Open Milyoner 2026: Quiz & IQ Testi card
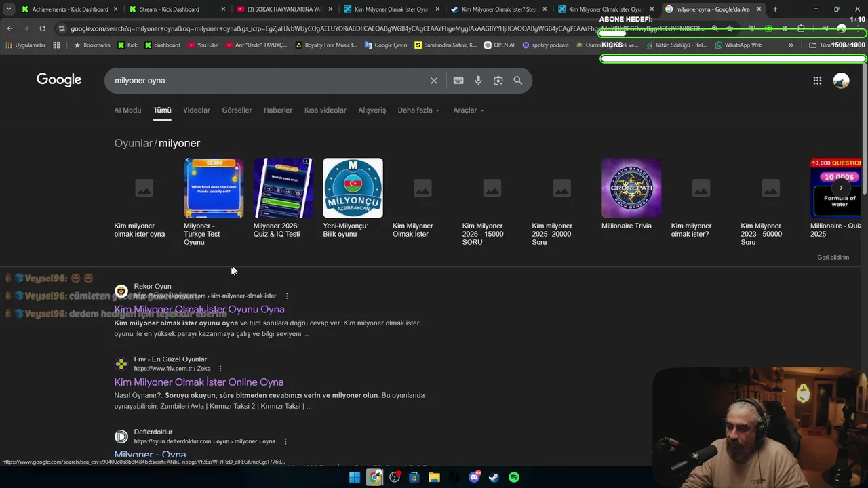The width and height of the screenshot is (868, 488). (283, 198)
